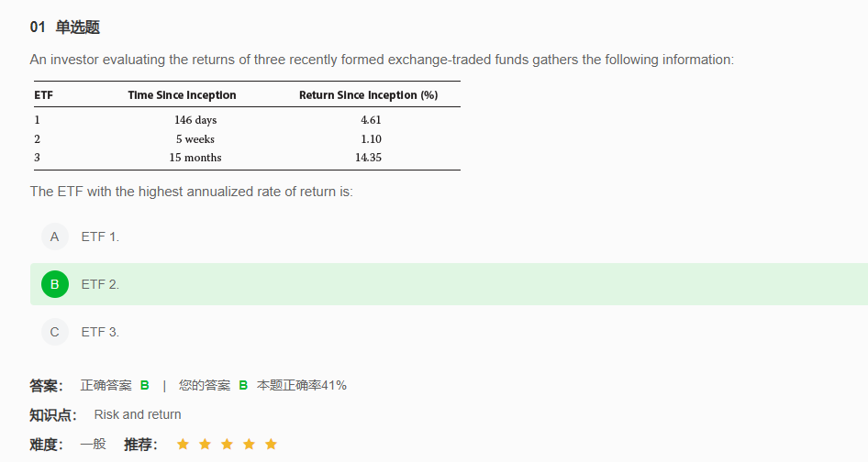Click the Risk and return knowledge point
Image resolution: width=868 pixels, height=462 pixels.
click(138, 415)
